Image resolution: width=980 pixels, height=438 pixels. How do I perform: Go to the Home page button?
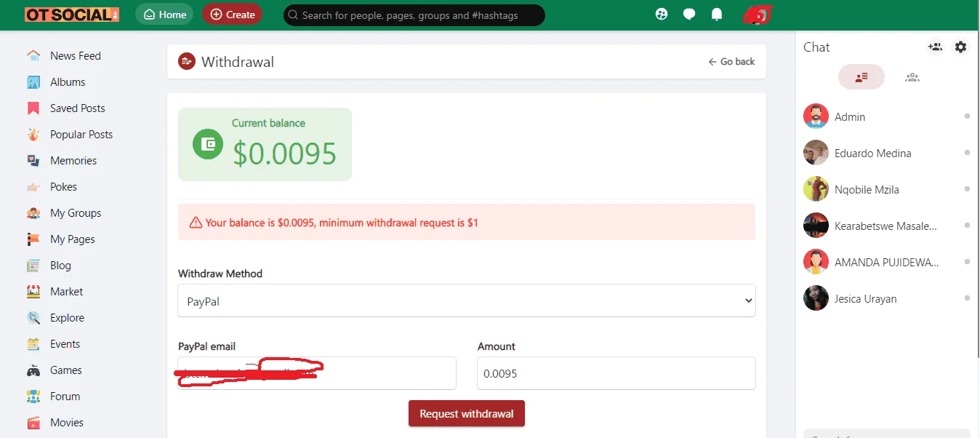coord(164,15)
